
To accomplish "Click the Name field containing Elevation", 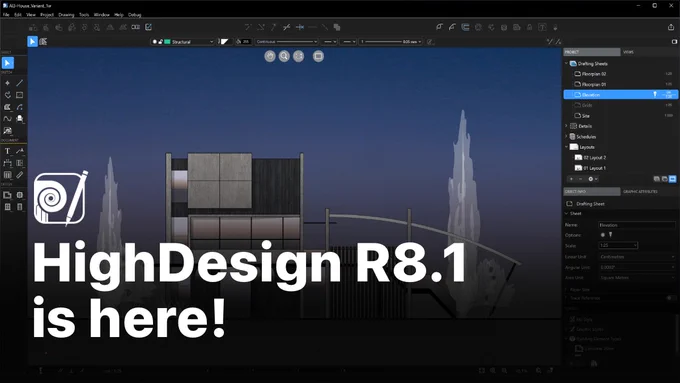I will point(637,225).
